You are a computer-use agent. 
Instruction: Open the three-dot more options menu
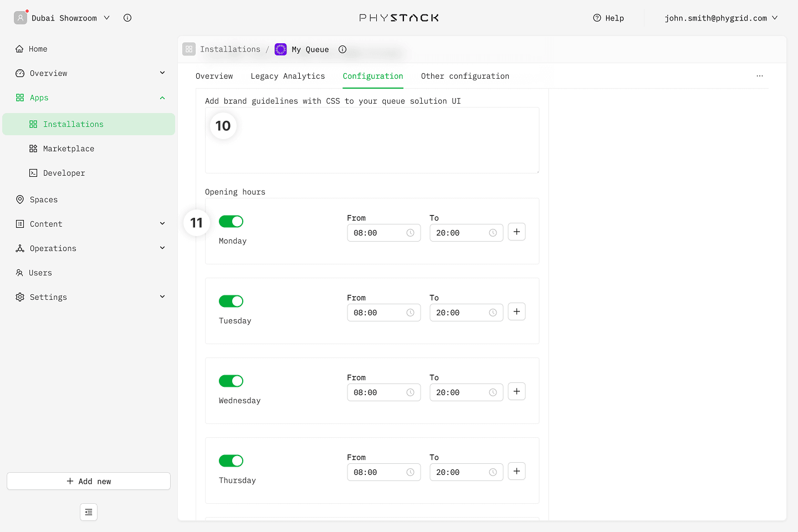759,76
